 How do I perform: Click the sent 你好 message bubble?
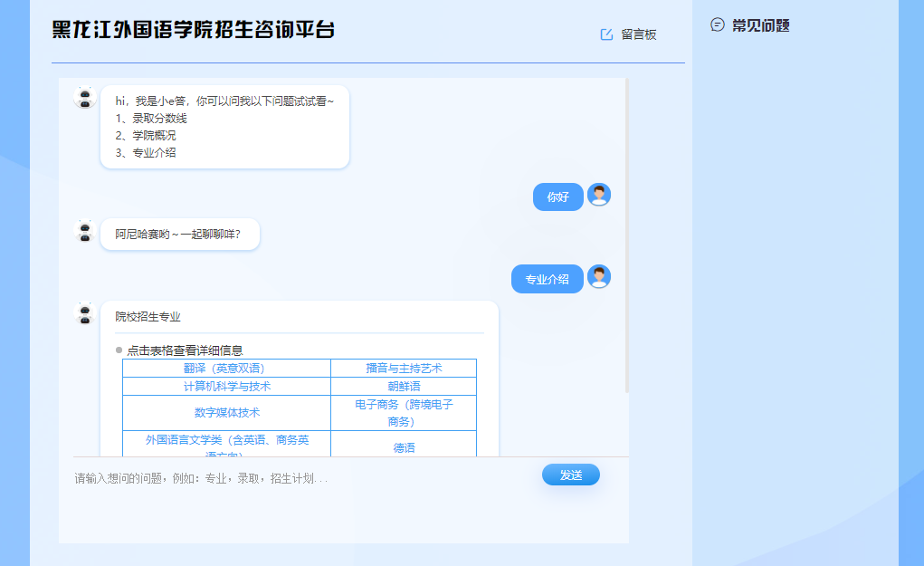(558, 197)
